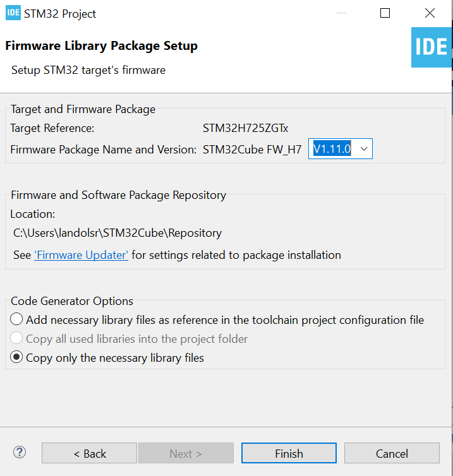Open the 'Firmware Updater' link
453x476 pixels.
[81, 255]
